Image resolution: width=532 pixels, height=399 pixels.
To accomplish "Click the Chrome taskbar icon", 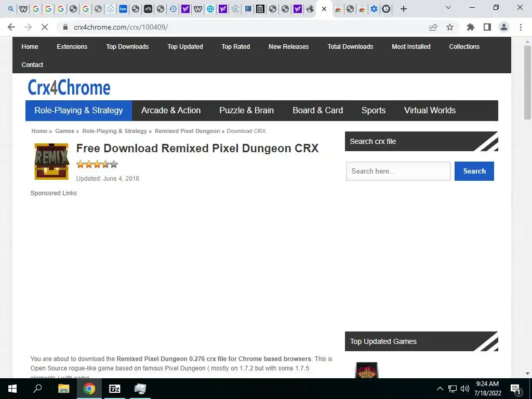I will coord(89,389).
